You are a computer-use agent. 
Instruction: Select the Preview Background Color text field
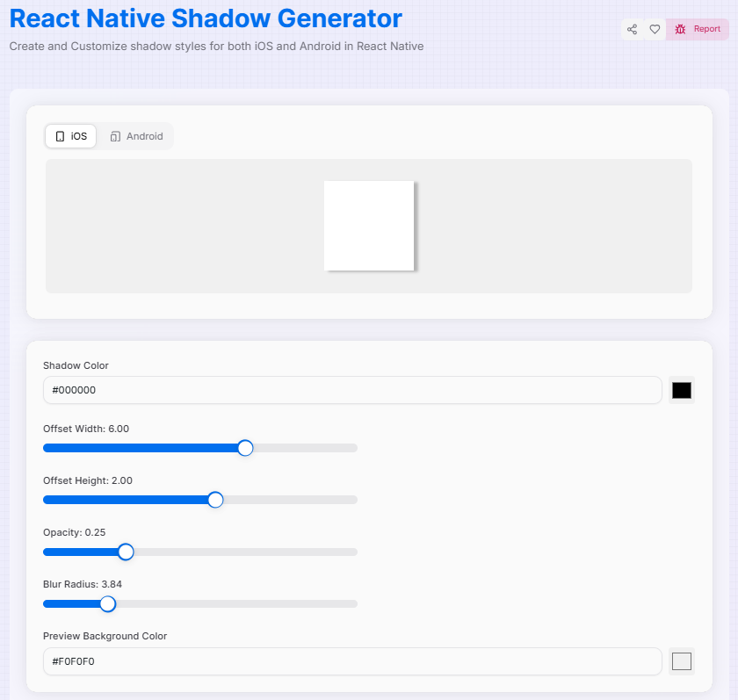(x=351, y=661)
